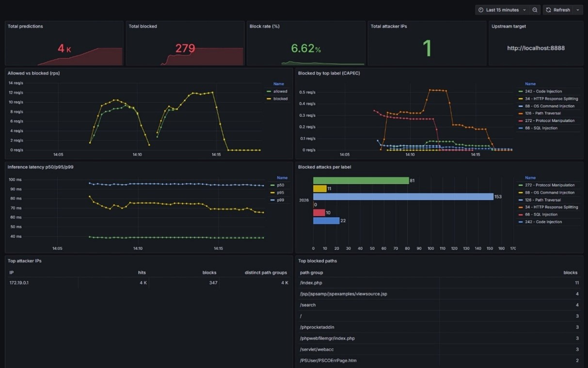Click the 6.62% block rate value

point(306,48)
